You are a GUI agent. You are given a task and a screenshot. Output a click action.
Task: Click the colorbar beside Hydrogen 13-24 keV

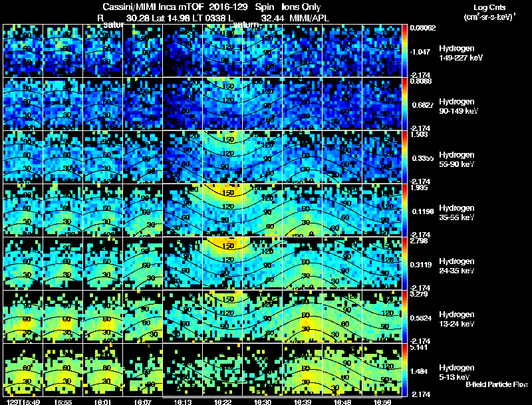[x=404, y=317]
